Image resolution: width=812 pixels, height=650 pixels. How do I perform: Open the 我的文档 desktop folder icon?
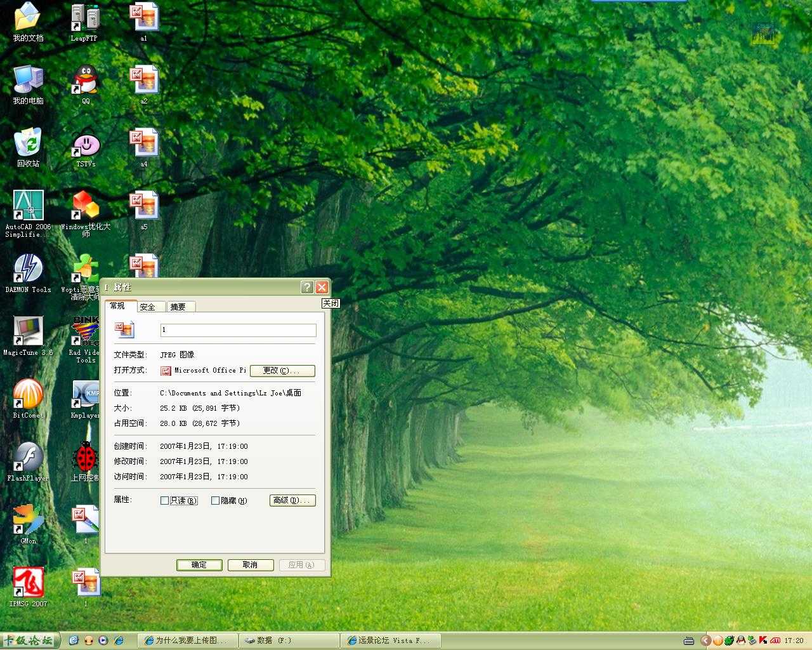tap(28, 22)
